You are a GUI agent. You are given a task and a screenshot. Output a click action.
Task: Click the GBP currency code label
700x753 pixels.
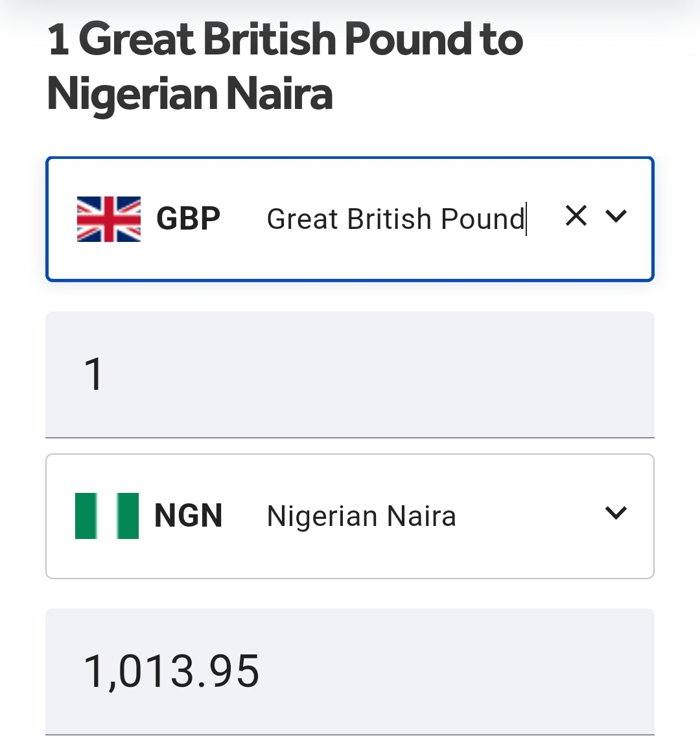coord(188,219)
